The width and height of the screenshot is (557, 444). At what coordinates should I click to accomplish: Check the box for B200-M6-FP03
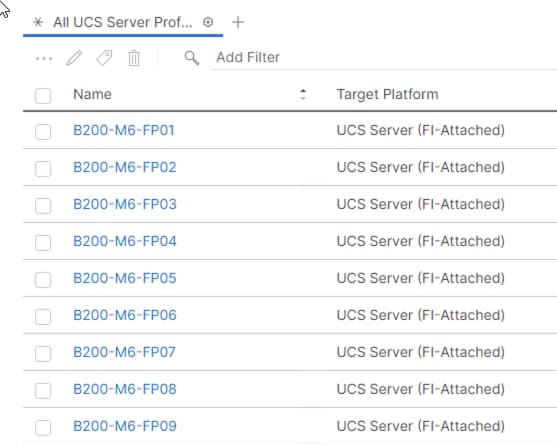click(43, 206)
